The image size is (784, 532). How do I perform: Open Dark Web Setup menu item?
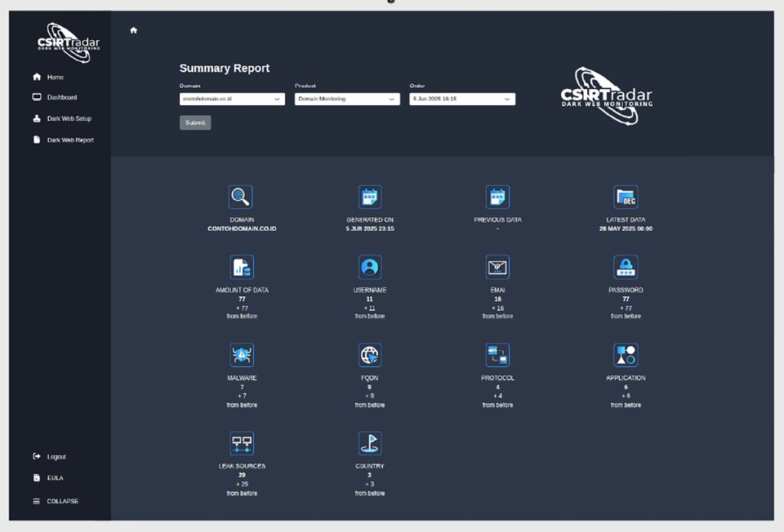[x=68, y=119]
